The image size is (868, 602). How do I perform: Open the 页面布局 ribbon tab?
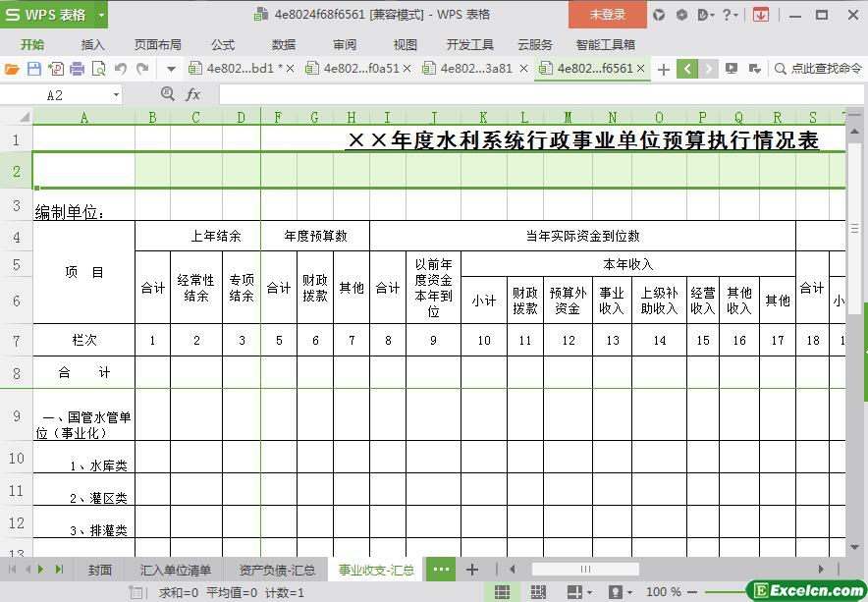(157, 44)
